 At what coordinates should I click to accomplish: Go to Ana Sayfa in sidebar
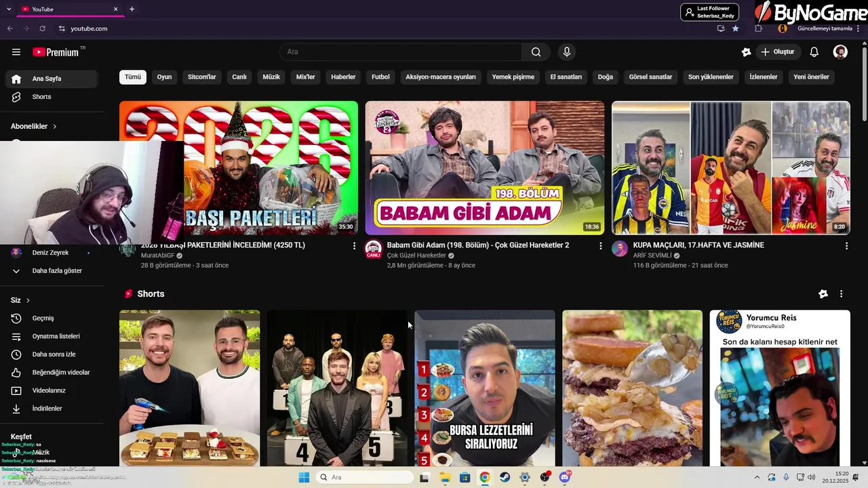point(52,79)
